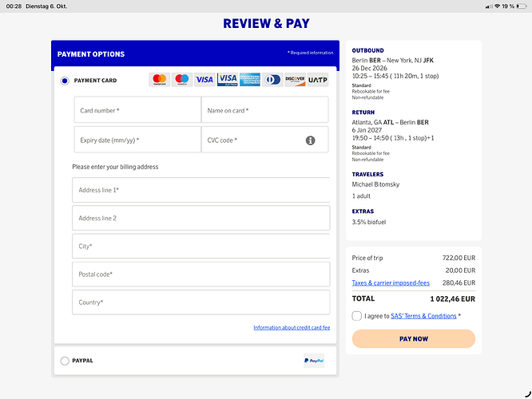The image size is (532, 399).
Task: Focus the Postal code field
Action: [x=200, y=275]
